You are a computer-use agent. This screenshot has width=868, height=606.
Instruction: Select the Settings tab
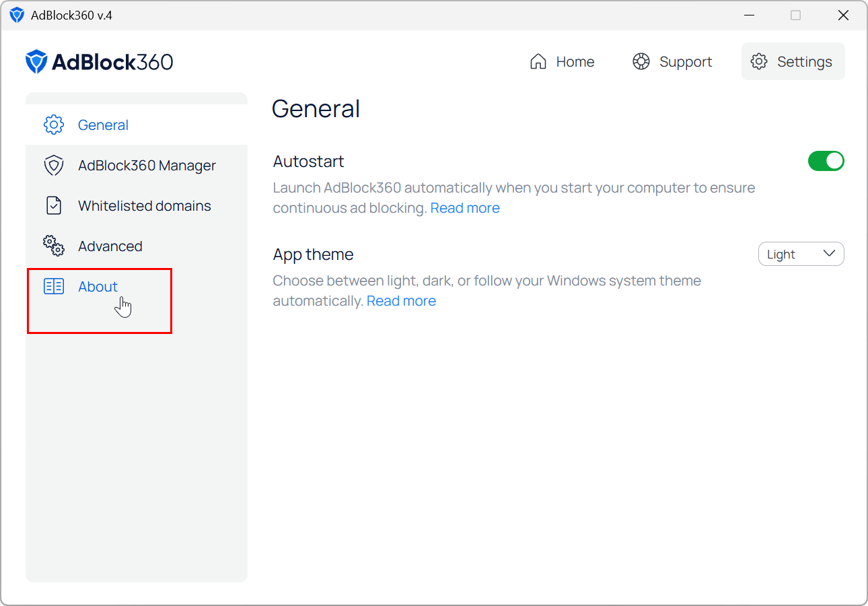coord(793,62)
